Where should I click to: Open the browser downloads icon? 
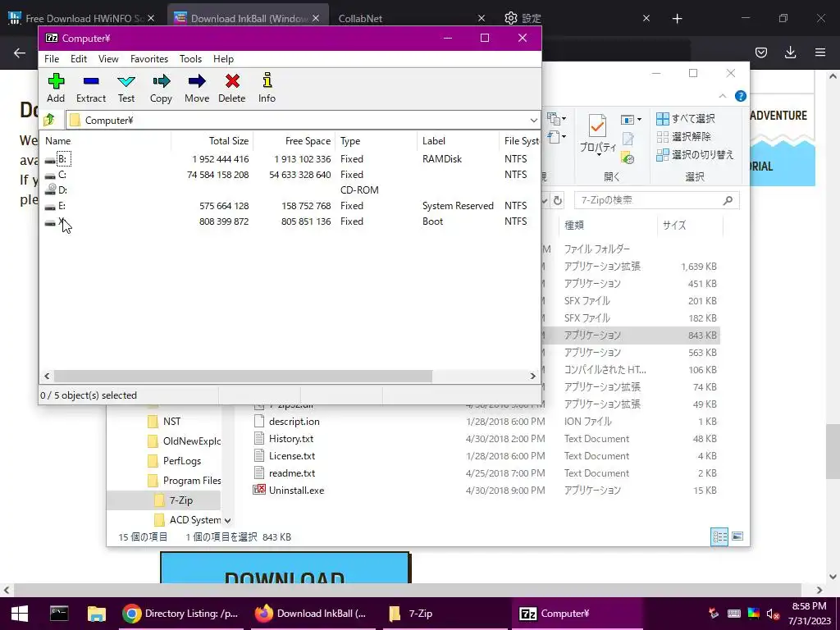[x=790, y=52]
